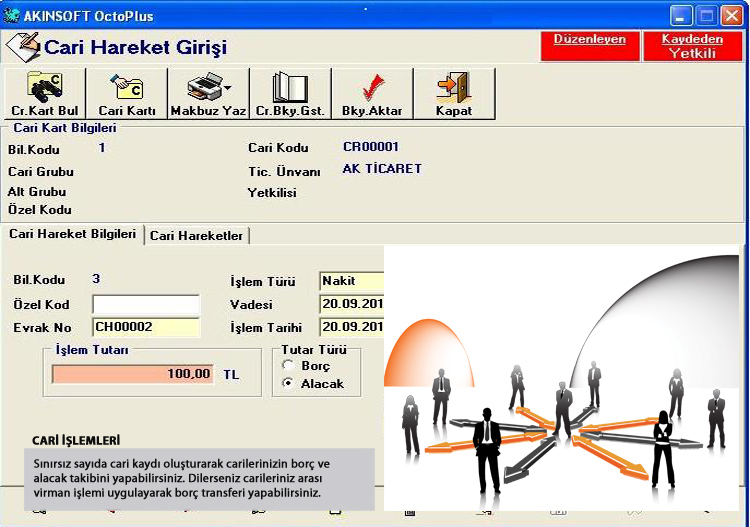Click the İşlem Tutarı amount field 100,00

click(x=132, y=374)
